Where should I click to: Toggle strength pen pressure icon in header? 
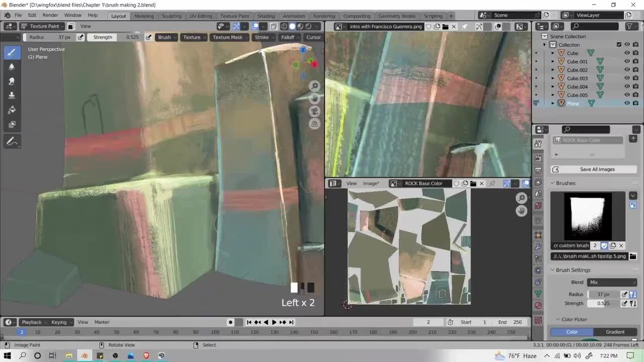[148, 37]
